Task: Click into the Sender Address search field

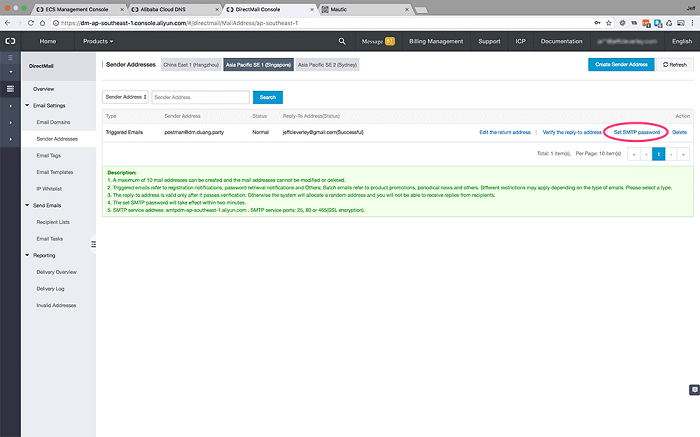Action: click(200, 97)
